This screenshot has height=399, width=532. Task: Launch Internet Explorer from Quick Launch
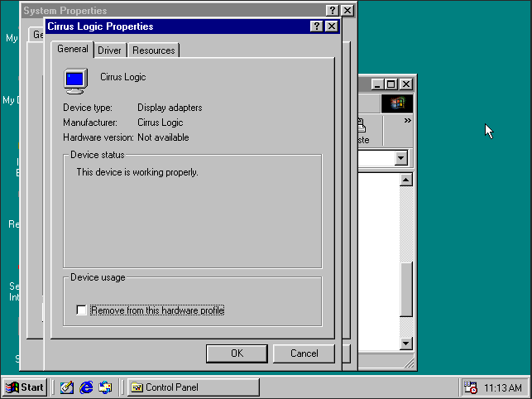point(86,387)
